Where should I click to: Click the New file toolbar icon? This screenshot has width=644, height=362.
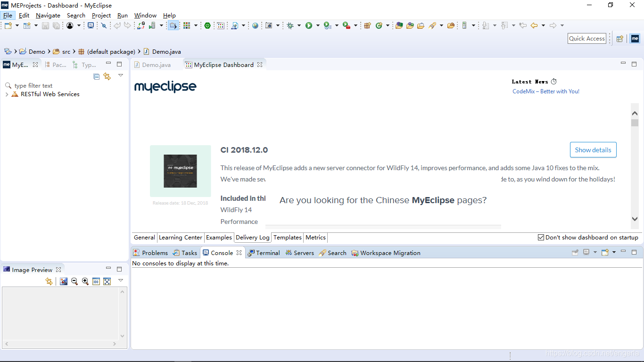coord(8,25)
